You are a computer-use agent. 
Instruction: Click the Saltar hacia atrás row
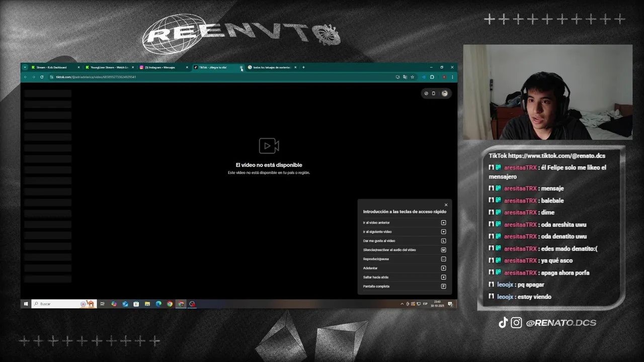(405, 277)
